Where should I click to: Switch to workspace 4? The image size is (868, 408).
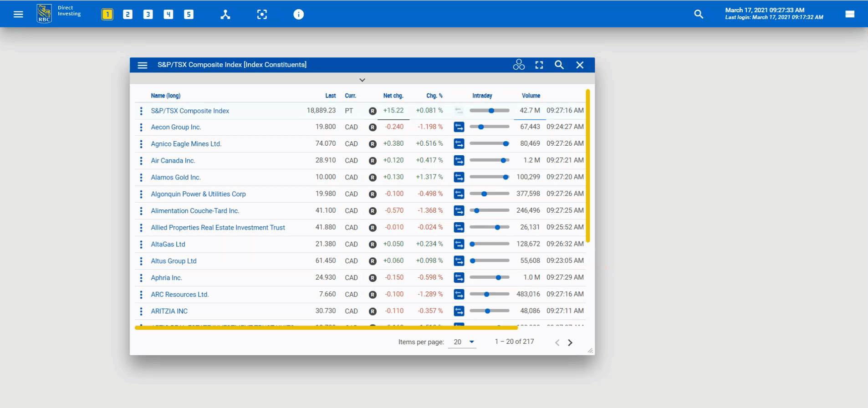pos(168,15)
